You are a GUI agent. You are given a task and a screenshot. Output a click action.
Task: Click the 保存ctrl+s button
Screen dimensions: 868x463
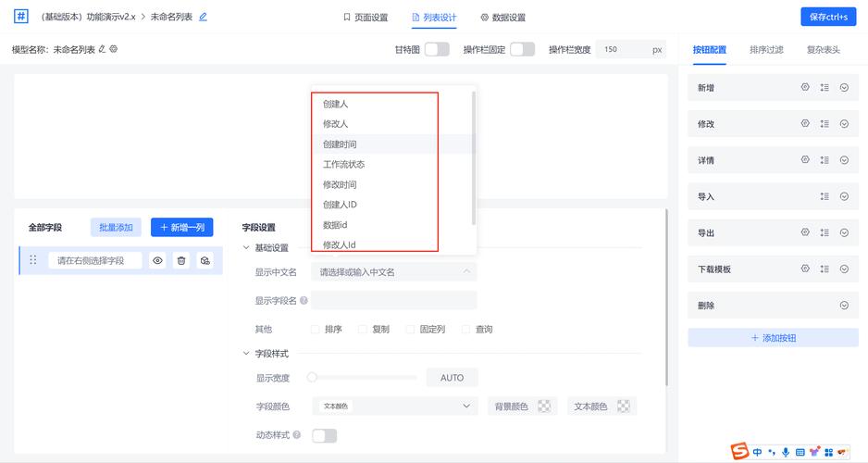coord(828,17)
